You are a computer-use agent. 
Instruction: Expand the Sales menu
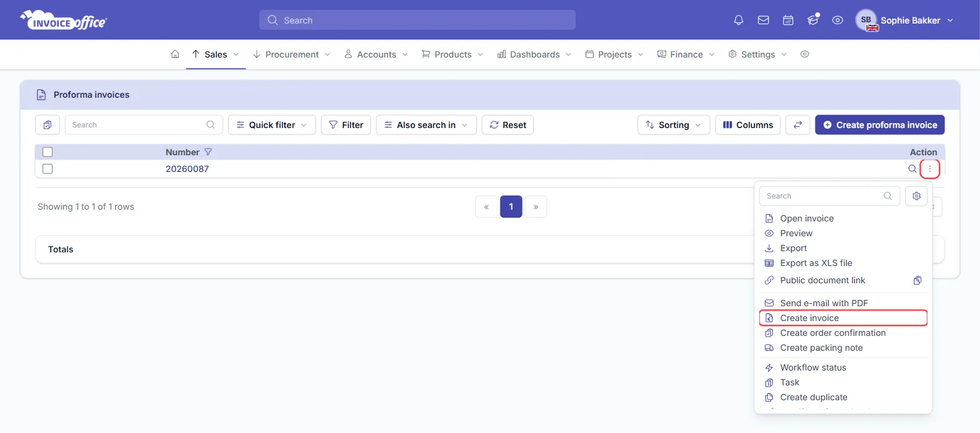coord(216,54)
